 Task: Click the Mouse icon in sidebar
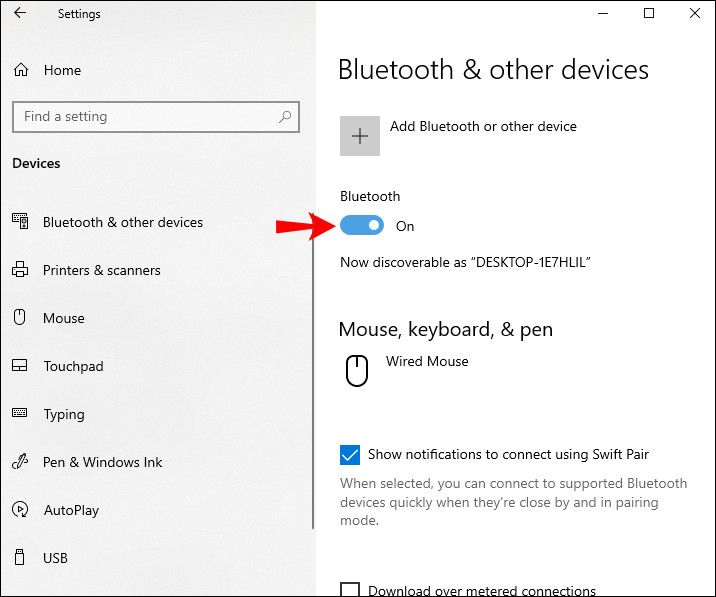[20, 318]
